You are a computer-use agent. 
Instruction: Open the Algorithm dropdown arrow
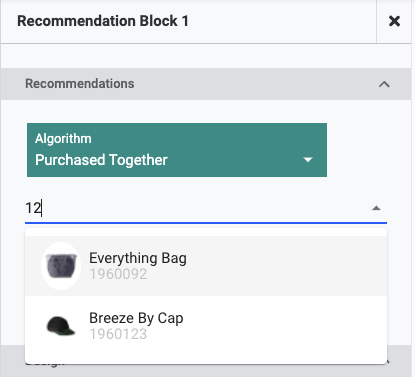point(308,160)
